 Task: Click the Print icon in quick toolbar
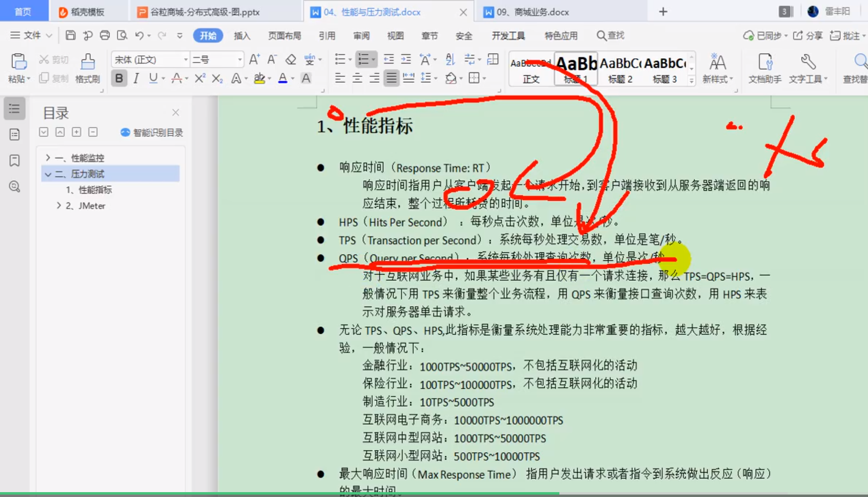[x=105, y=35]
